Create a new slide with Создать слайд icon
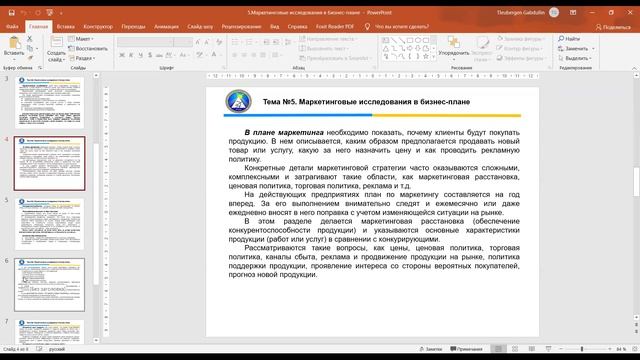Image resolution: width=640 pixels, height=360 pixels. coord(56,42)
